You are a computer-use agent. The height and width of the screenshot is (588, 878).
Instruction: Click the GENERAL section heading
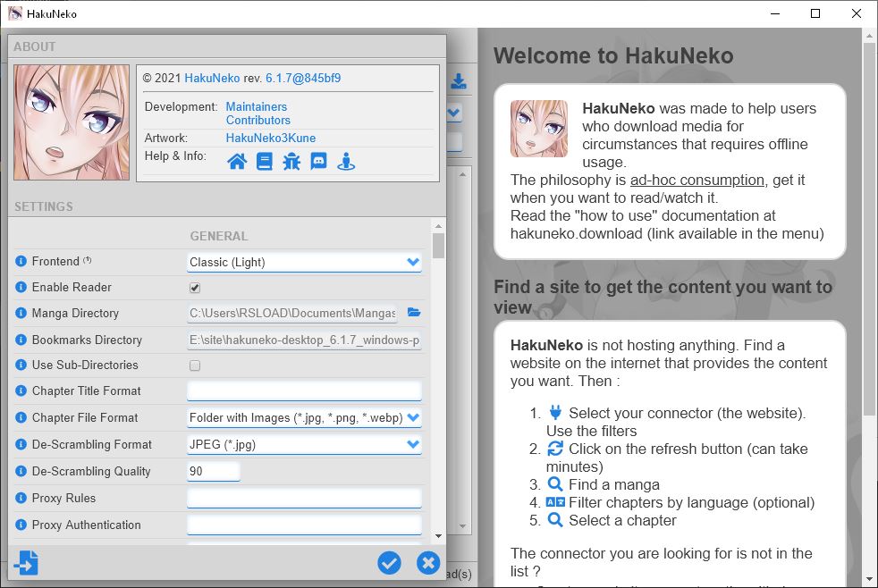[218, 236]
